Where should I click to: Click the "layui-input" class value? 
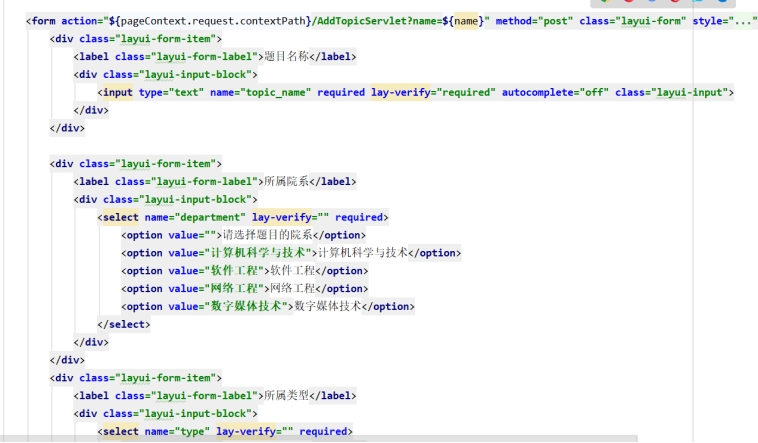click(x=690, y=92)
